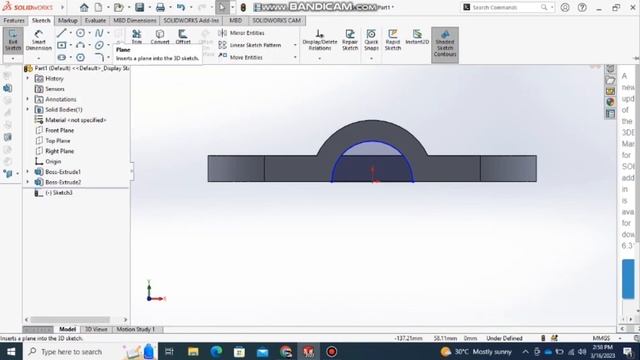640x360 pixels.
Task: Switch to the SOLIDWORKS Add-Ins tab
Action: [191, 20]
